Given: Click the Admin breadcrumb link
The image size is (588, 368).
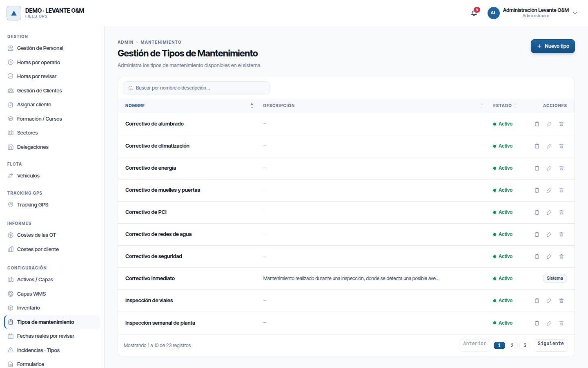Looking at the screenshot, I should (x=125, y=42).
